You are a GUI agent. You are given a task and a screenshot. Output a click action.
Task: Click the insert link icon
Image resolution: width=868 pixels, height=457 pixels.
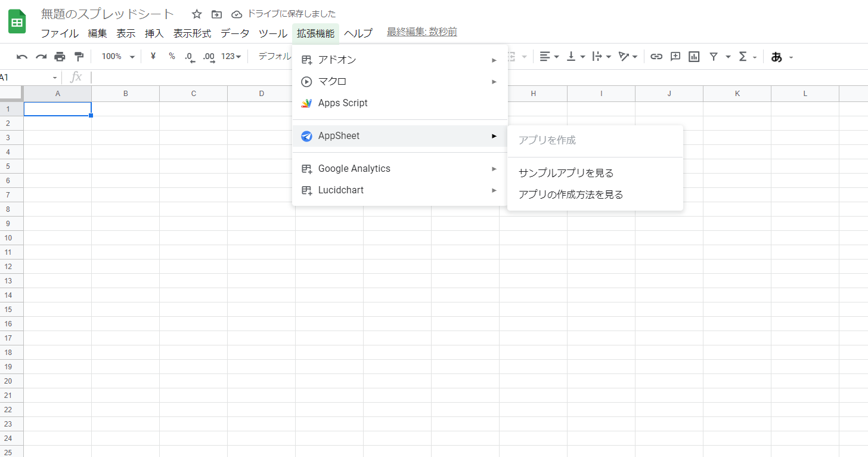656,57
